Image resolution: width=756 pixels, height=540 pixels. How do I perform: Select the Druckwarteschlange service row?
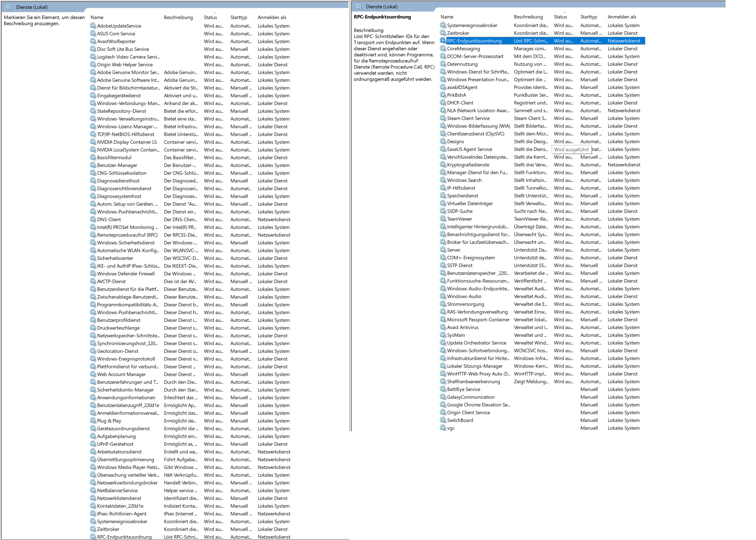(118, 328)
